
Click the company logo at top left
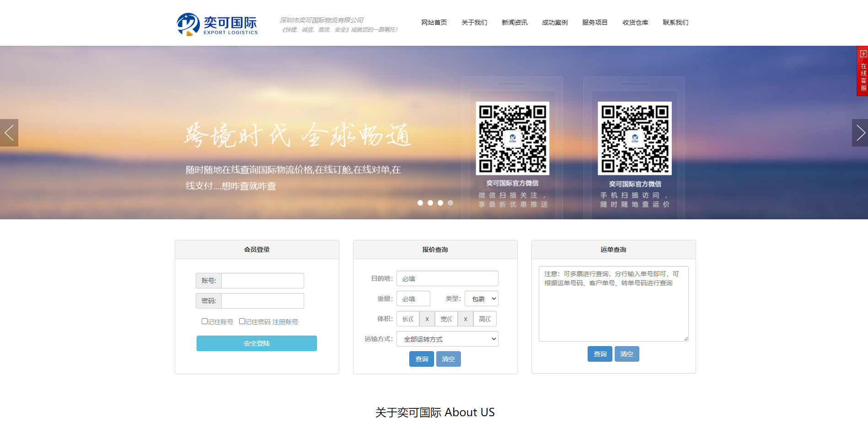(216, 23)
